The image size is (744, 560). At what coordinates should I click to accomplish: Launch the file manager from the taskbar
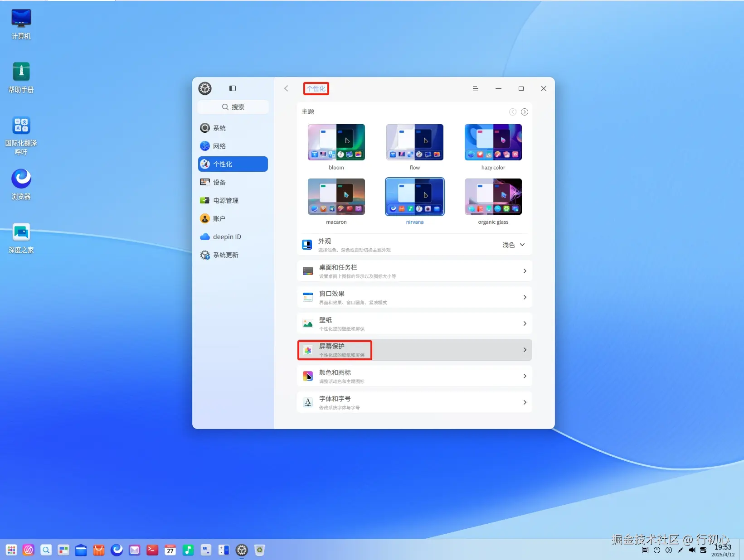(x=81, y=550)
